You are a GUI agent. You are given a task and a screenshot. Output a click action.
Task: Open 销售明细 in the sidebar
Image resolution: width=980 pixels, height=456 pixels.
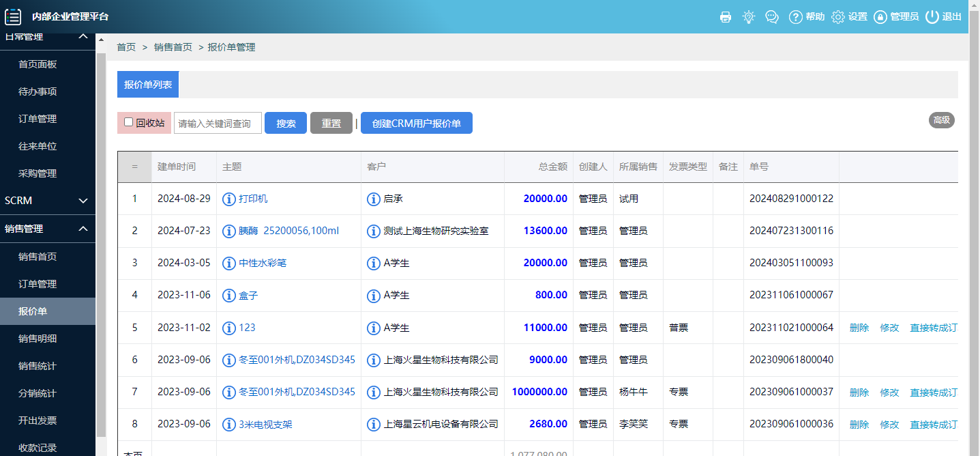[38, 339]
